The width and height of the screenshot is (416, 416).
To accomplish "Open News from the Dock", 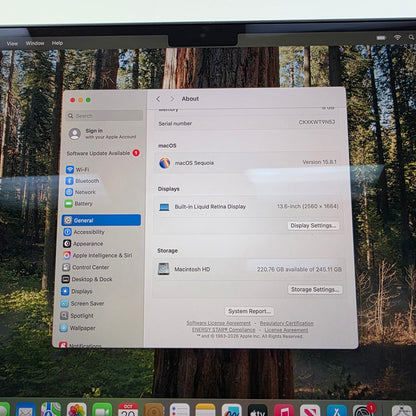I will [310, 410].
